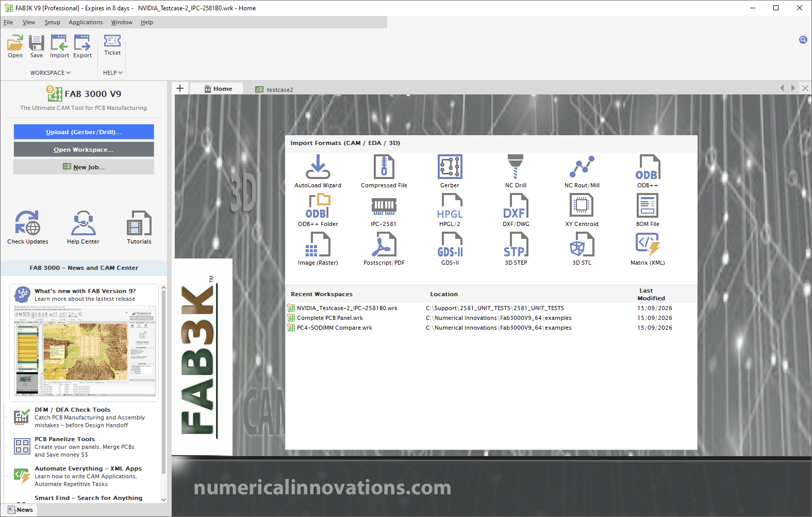Launch the AutoLoad Wizard import
812x517 pixels.
tap(318, 171)
